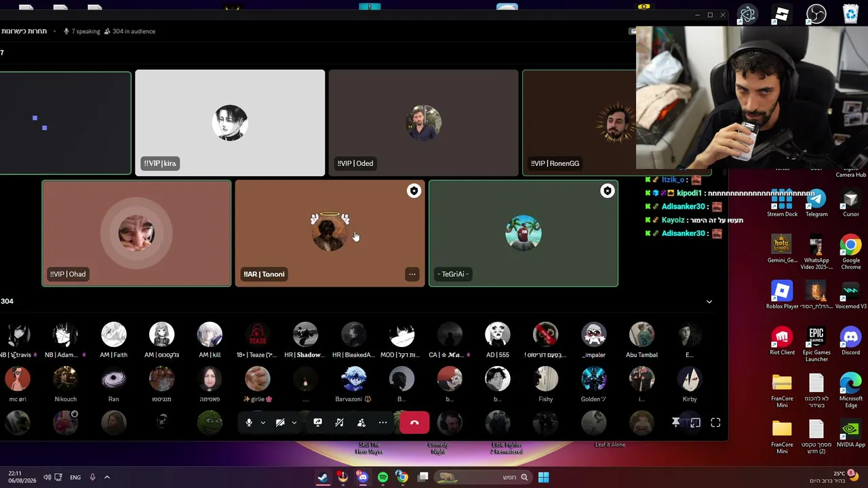Screen dimensions: 868x488
Task: Toggle the slashed music note button
Action: coord(339,423)
